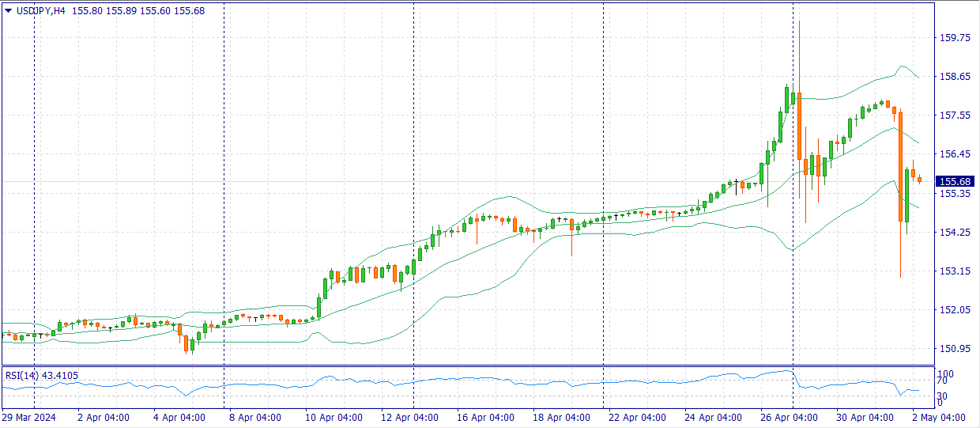Click the 2 May 04:00 time label

938,417
